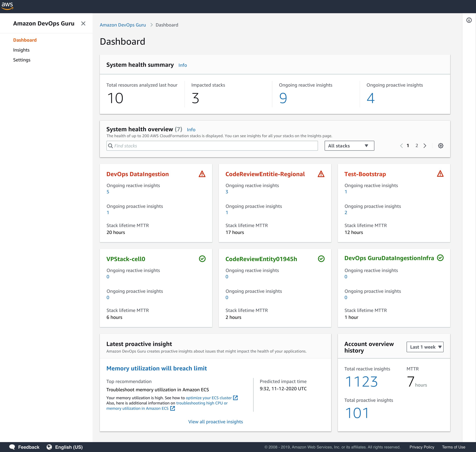The image size is (476, 452).
Task: Open the DevOps DataIngestion stack title
Action: [137, 174]
